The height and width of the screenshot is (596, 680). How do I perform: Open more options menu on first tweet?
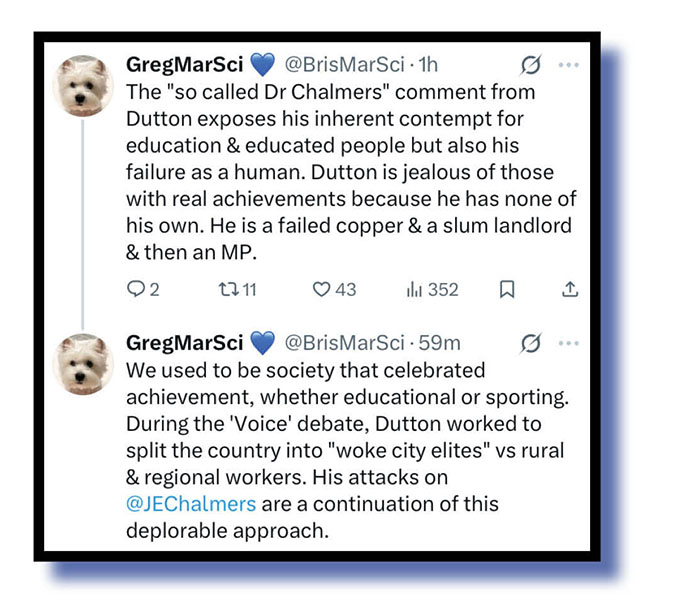pos(568,65)
